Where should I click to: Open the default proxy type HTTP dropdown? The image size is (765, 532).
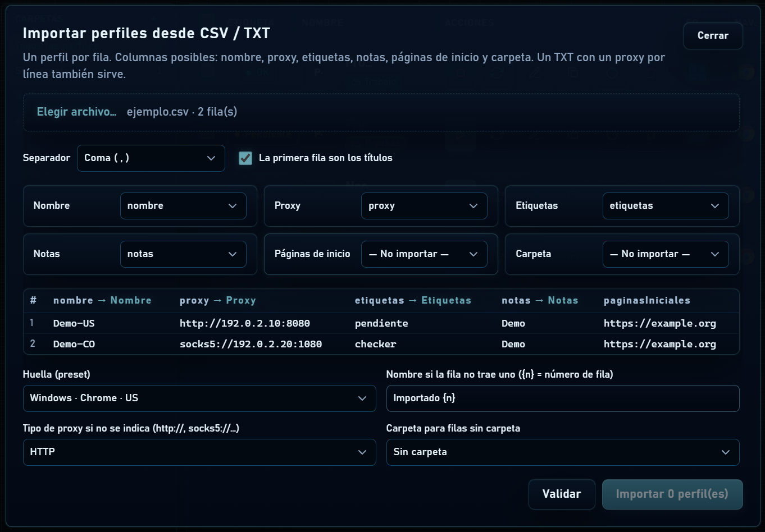pyautogui.click(x=199, y=452)
